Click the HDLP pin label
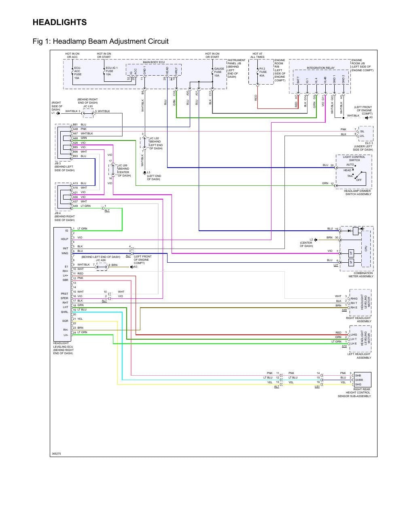 tap(65, 239)
